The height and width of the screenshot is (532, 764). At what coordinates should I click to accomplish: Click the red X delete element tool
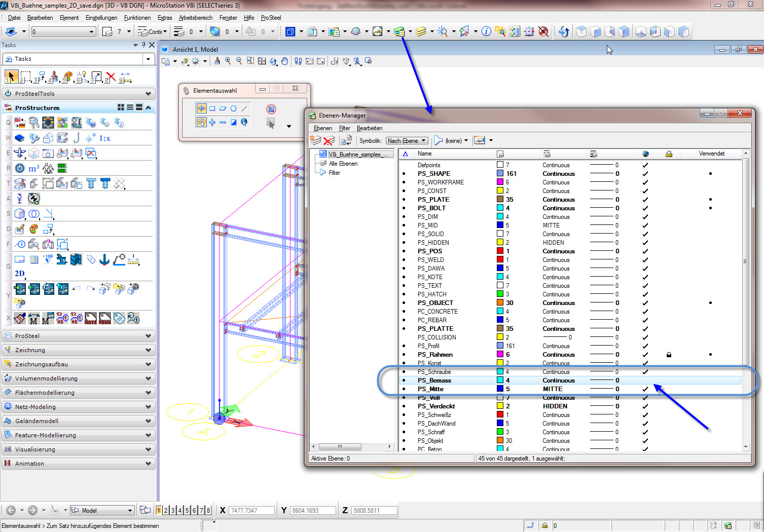point(111,78)
